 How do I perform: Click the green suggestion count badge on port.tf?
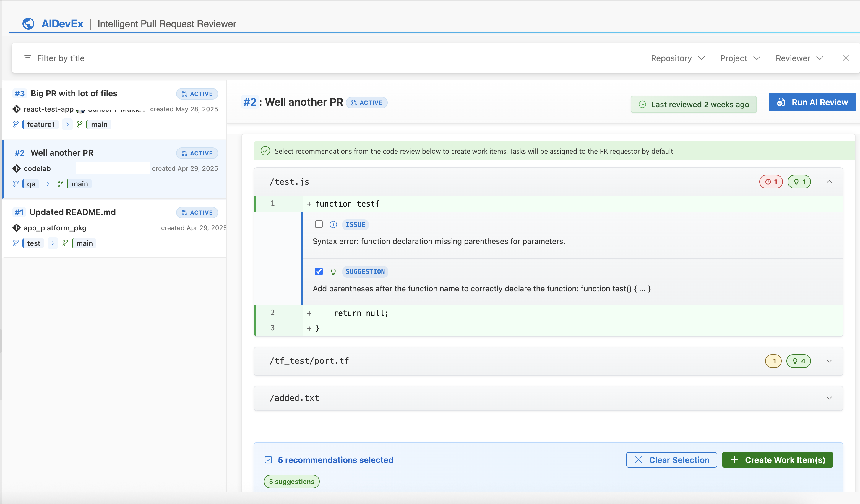pyautogui.click(x=799, y=361)
